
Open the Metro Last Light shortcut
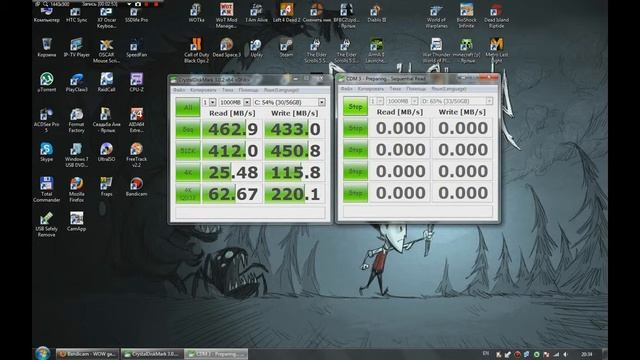click(496, 50)
